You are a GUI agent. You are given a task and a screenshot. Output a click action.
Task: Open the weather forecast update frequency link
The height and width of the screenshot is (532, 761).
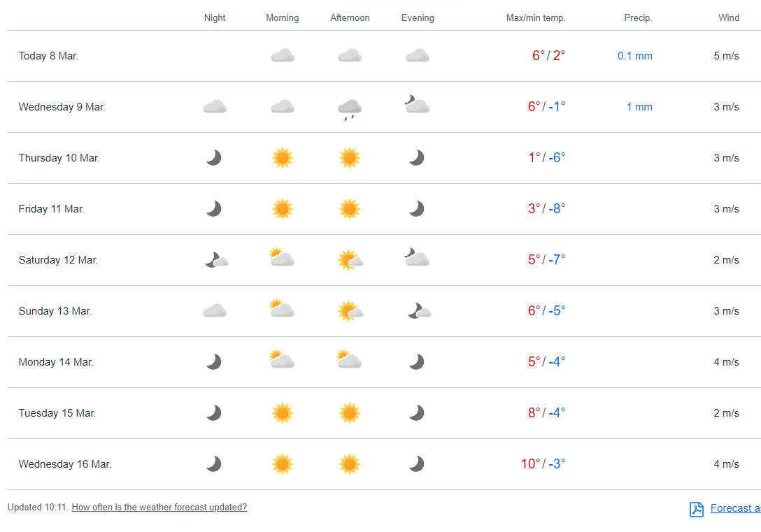click(x=159, y=508)
